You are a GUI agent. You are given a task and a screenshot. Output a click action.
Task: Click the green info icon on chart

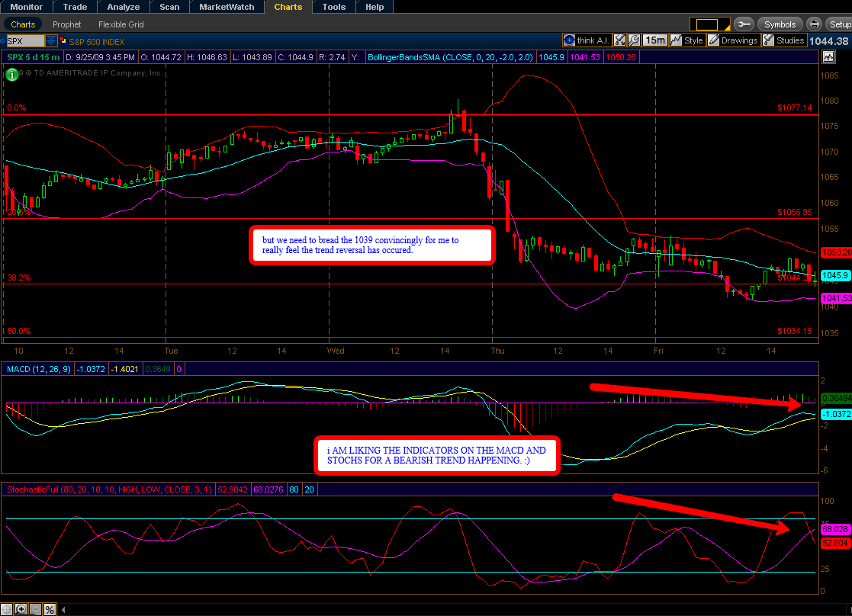click(11, 74)
